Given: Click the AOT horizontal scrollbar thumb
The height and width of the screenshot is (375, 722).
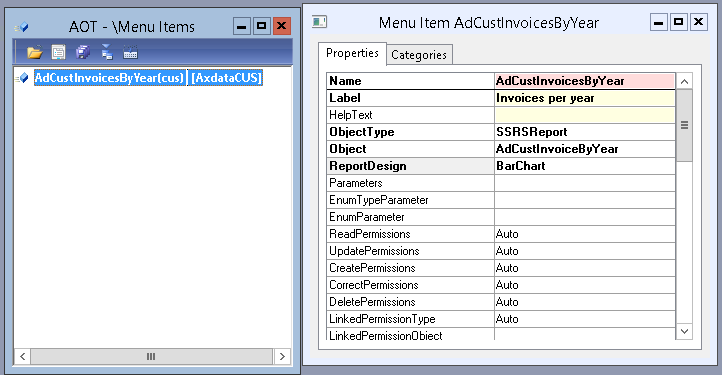Looking at the screenshot, I should (151, 356).
